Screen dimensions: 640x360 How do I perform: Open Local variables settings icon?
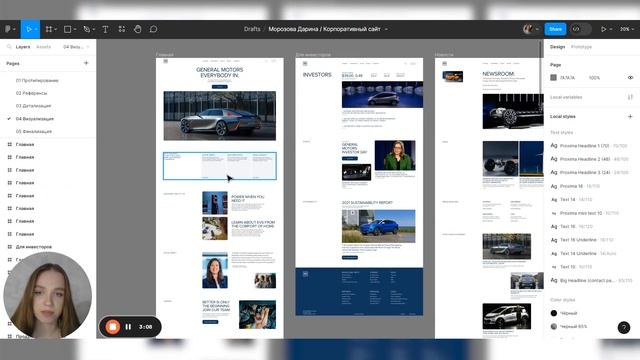(630, 97)
